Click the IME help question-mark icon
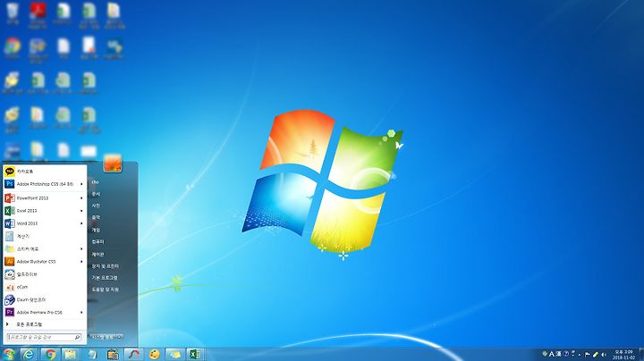The image size is (644, 361). [566, 354]
